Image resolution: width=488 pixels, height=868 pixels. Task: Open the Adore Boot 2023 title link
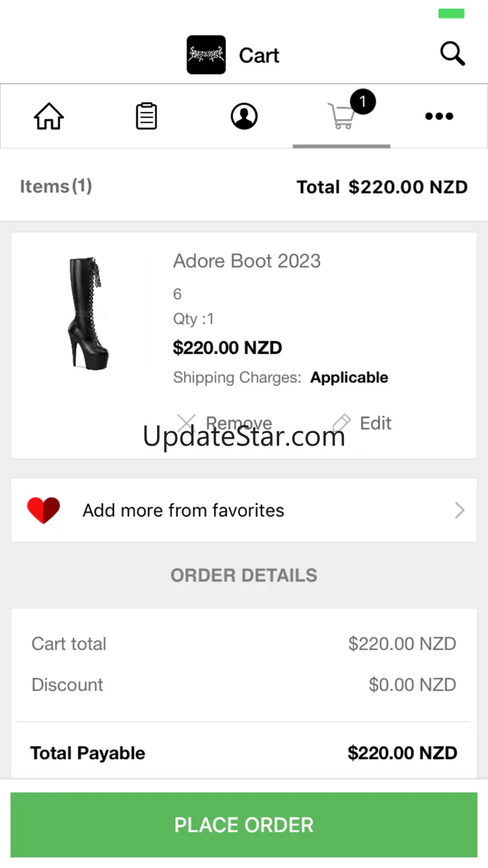(247, 261)
